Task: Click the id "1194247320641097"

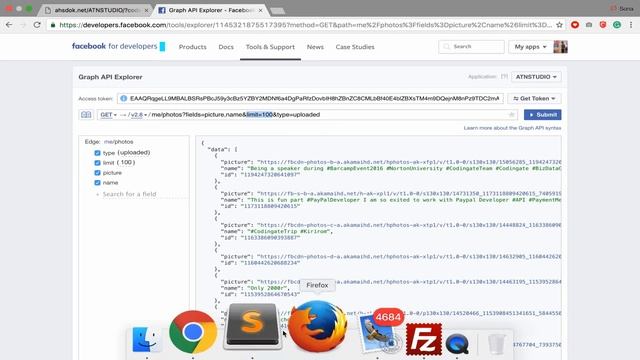Action: click(270, 175)
